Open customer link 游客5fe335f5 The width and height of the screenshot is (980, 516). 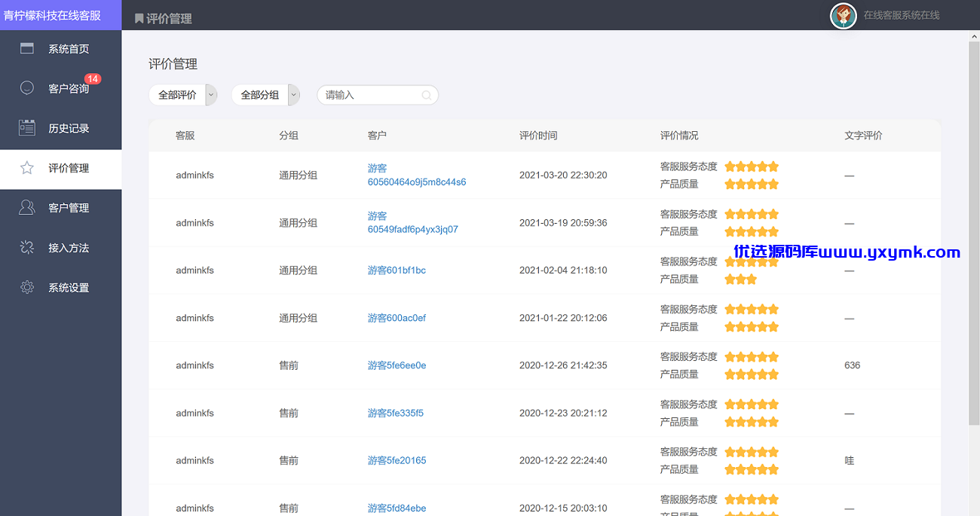[396, 413]
